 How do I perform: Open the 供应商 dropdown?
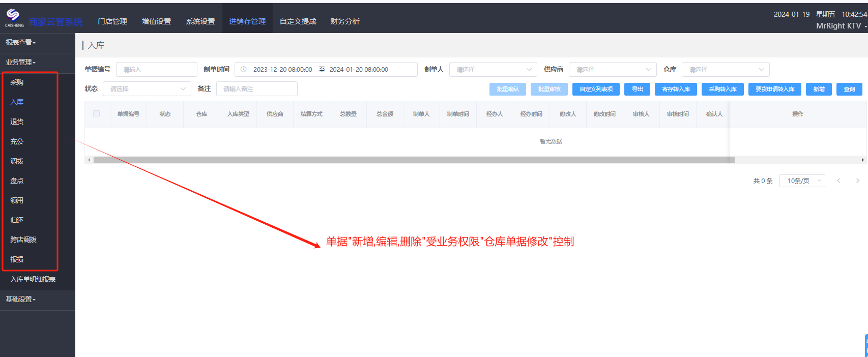tap(613, 70)
